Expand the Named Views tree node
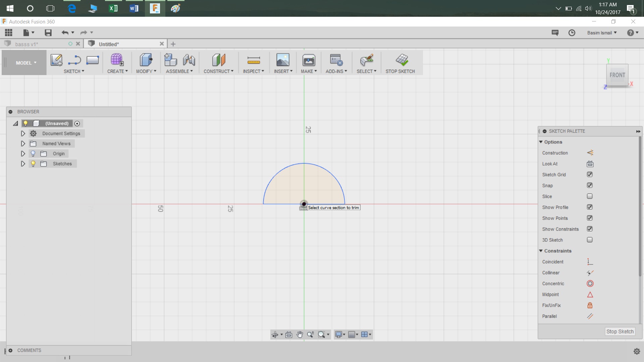This screenshot has width=644, height=362. [23, 143]
